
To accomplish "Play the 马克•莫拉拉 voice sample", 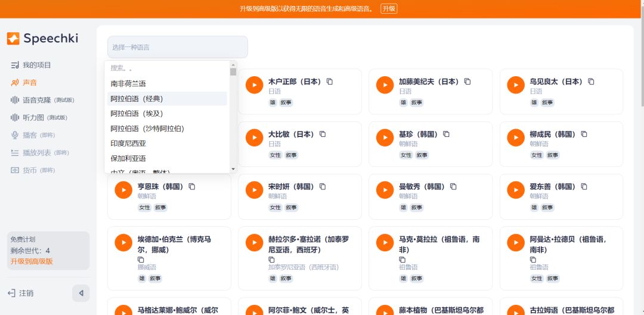I will pos(385,242).
